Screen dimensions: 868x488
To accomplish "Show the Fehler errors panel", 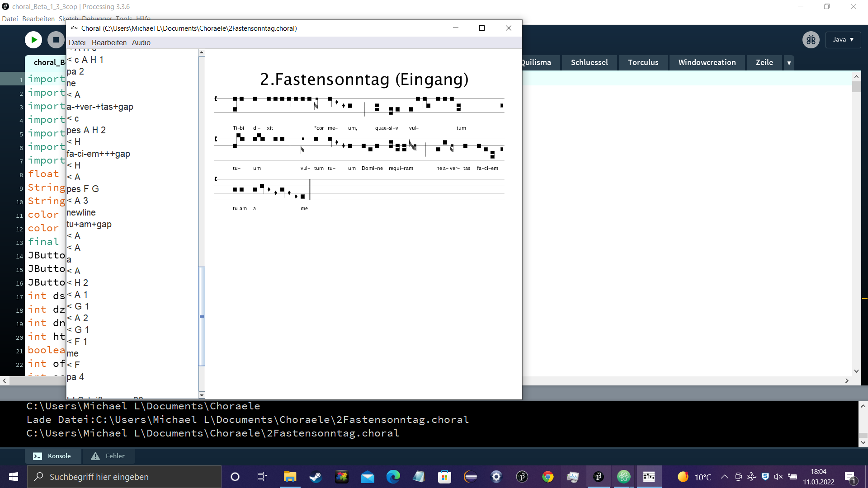I will coord(108,456).
